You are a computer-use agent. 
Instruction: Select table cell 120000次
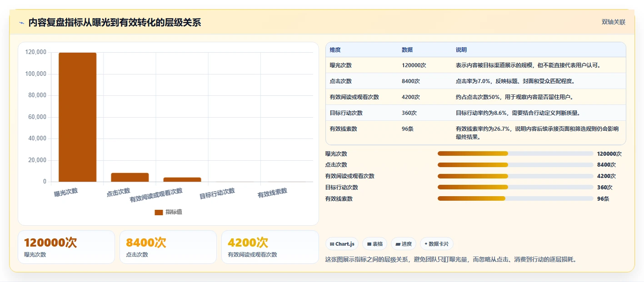coord(414,65)
